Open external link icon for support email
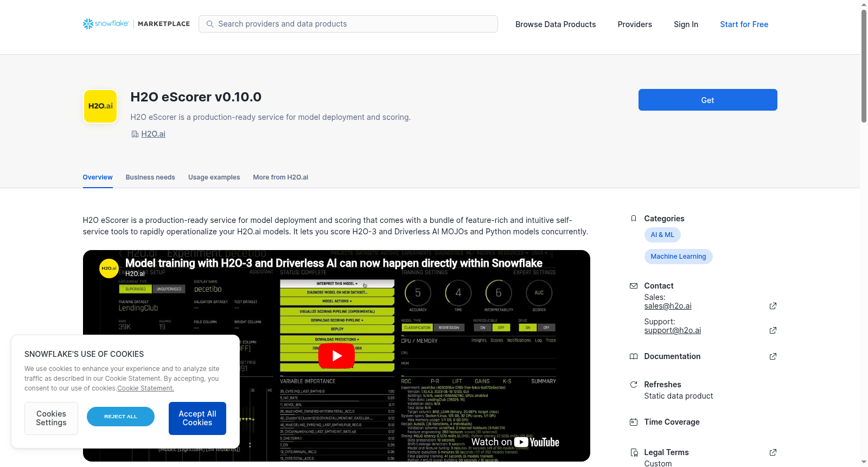Image resolution: width=868 pixels, height=467 pixels. pos(773,330)
